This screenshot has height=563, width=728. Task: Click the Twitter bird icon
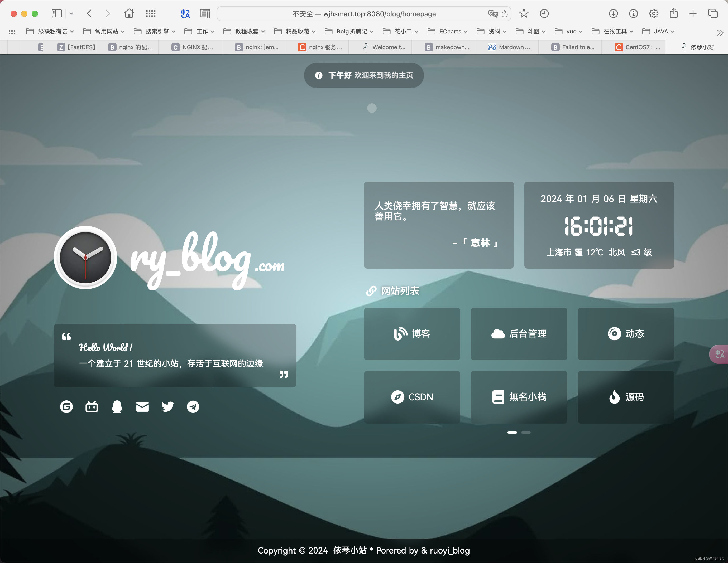coord(168,407)
